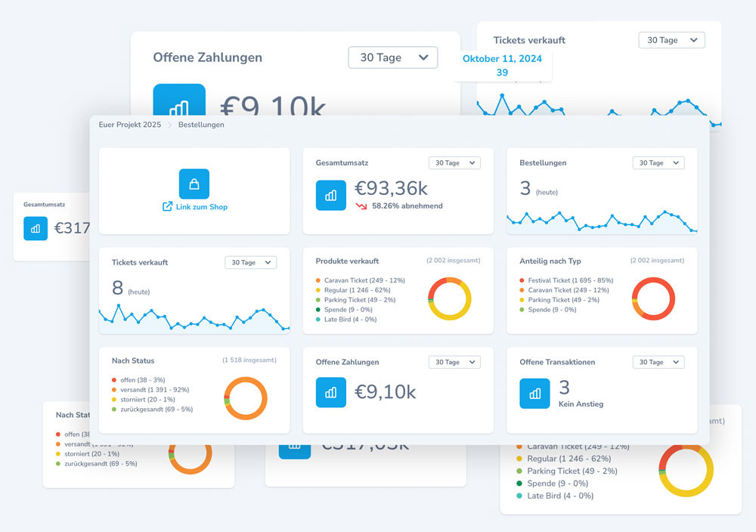Click the shopping bag shop icon
The height and width of the screenshot is (532, 756).
(x=194, y=184)
